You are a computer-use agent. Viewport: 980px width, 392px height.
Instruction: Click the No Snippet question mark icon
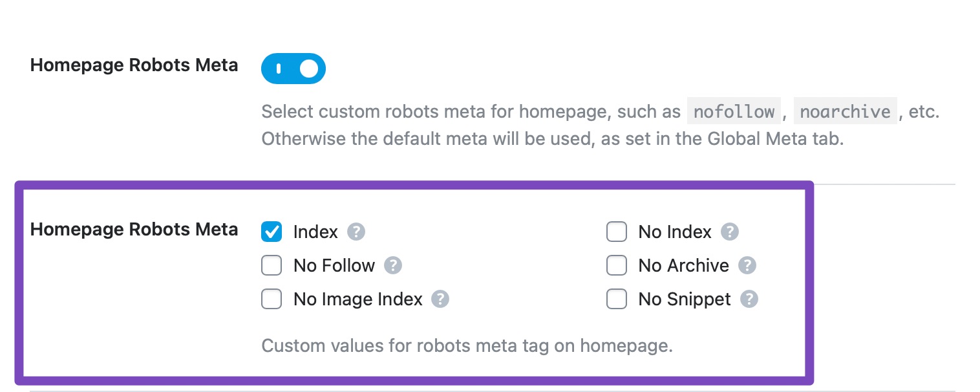tap(749, 299)
